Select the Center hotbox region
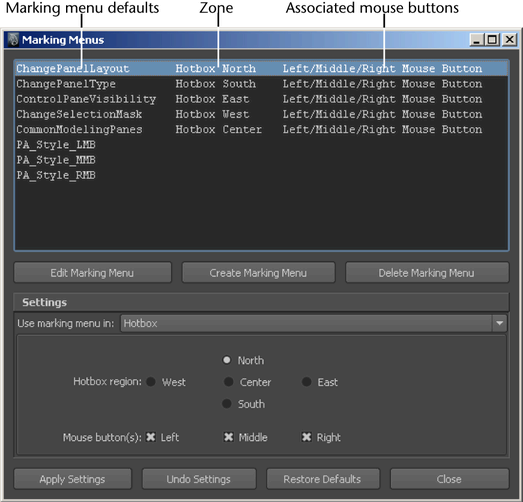The image size is (523, 502). (228, 382)
